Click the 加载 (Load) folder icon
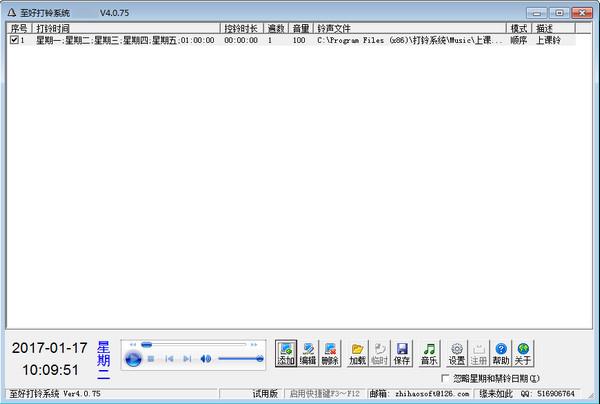The image size is (600, 404). tap(357, 352)
